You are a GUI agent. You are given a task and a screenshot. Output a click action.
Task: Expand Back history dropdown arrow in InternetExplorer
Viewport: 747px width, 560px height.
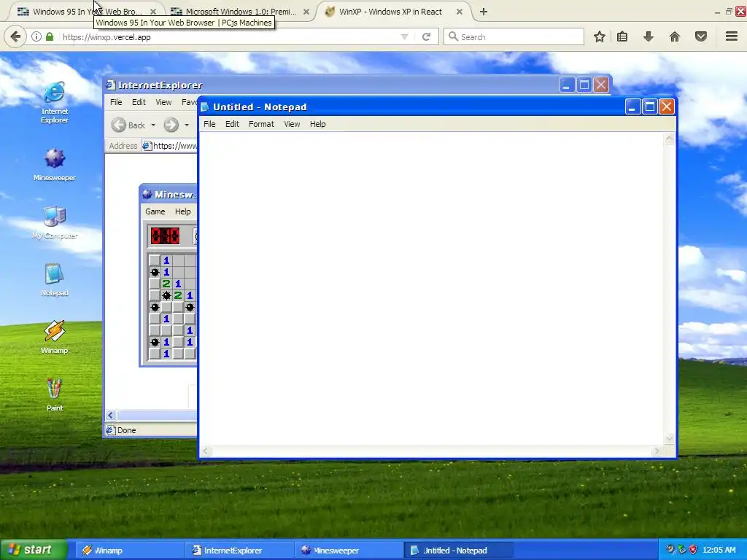(153, 125)
